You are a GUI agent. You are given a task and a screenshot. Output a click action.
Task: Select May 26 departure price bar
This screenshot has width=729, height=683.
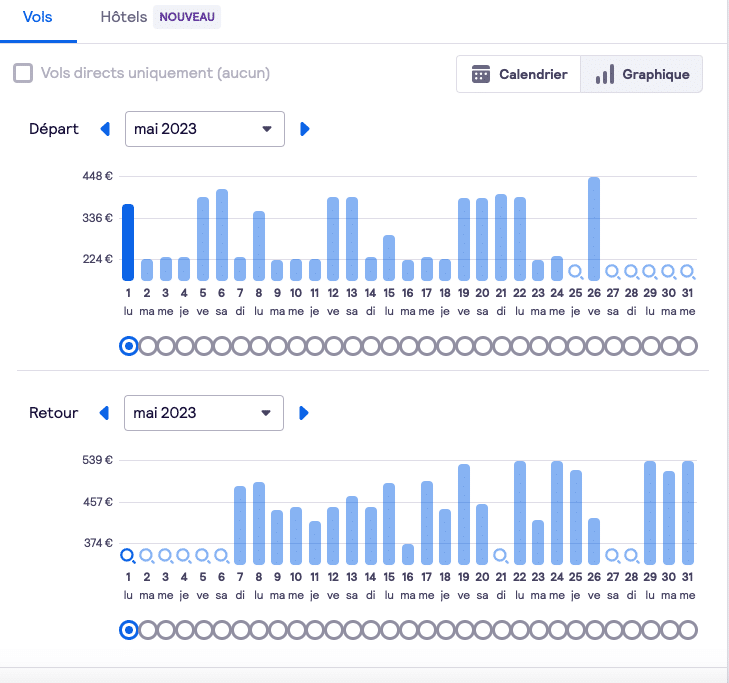coord(594,229)
